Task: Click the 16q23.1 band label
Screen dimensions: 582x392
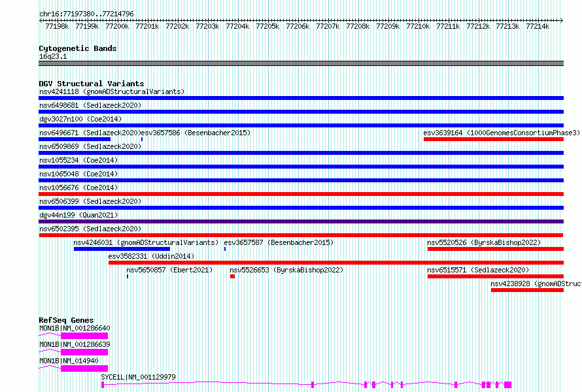Action: point(53,56)
